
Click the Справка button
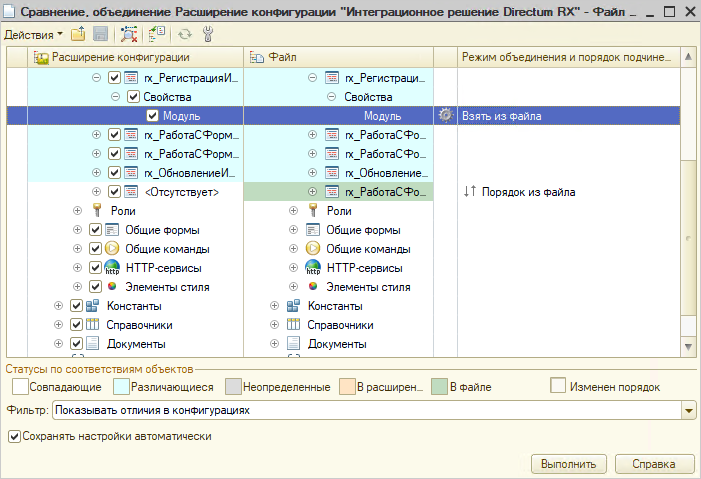click(x=655, y=464)
